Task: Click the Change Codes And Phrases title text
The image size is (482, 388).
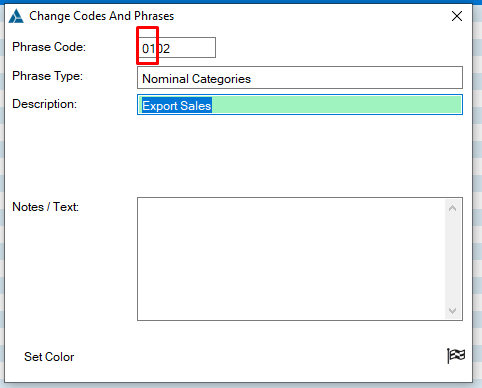Action: tap(102, 16)
